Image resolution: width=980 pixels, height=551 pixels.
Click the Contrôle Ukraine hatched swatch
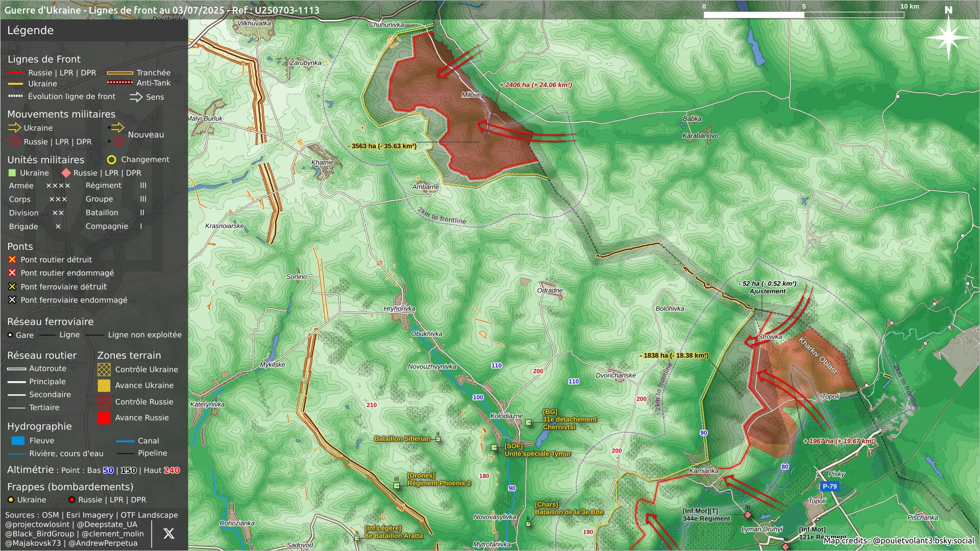coord(104,369)
